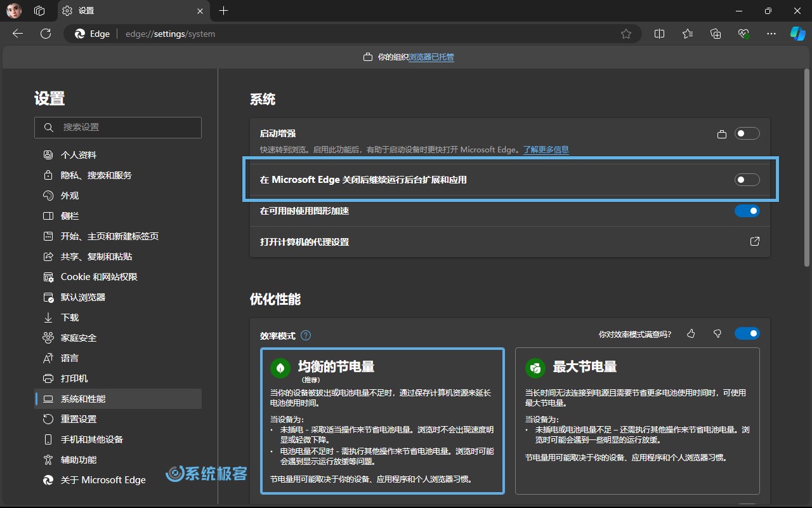The height and width of the screenshot is (508, 812).
Task: Enable 关闭后继续运行后台扩展和应用 switch
Action: pos(747,180)
